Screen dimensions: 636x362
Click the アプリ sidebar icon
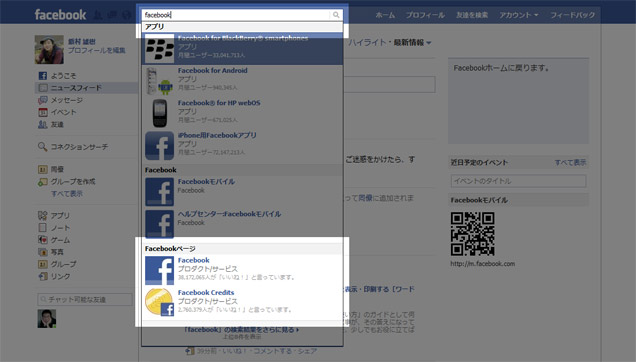[x=43, y=215]
